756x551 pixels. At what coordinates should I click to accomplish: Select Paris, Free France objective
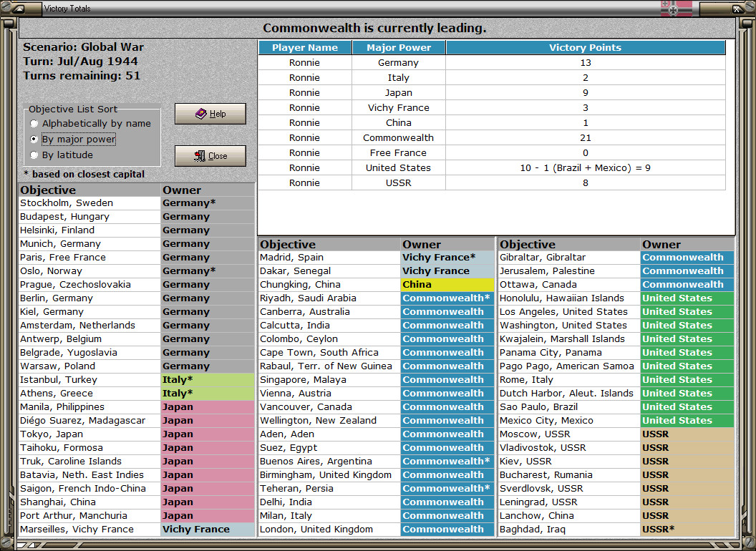pos(89,258)
